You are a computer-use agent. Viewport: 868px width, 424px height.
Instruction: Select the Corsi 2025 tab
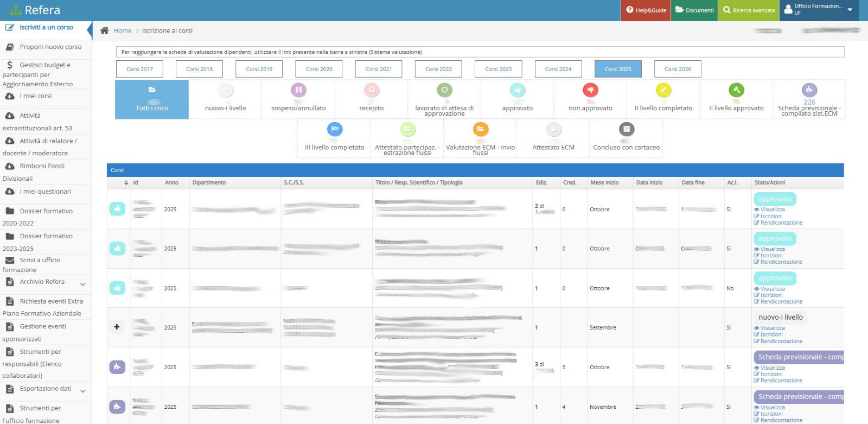pos(618,69)
